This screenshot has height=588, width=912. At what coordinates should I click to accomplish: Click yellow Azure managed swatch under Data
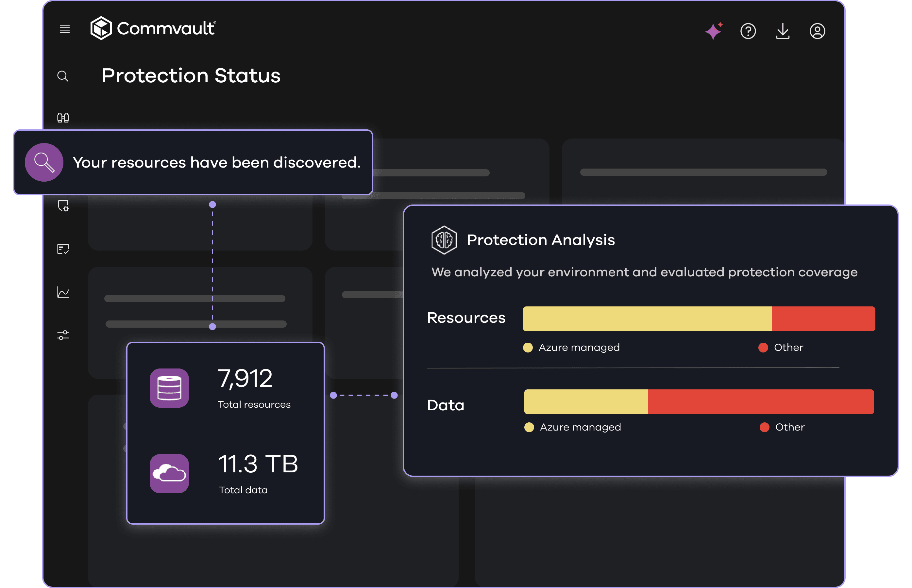point(529,427)
